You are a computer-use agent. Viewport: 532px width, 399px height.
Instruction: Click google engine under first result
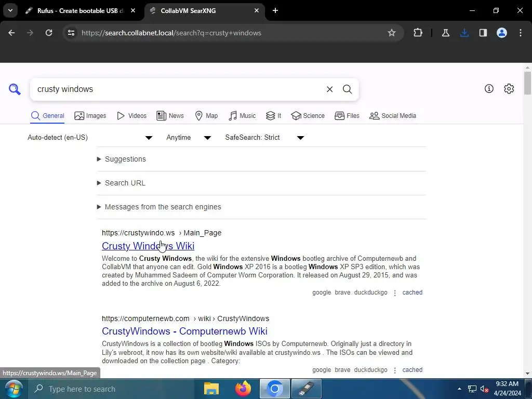click(322, 292)
